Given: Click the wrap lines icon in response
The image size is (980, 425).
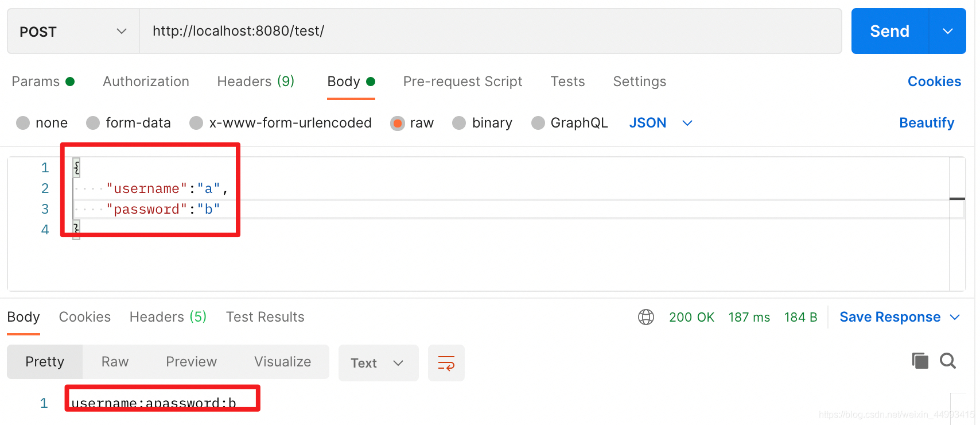Looking at the screenshot, I should (x=446, y=363).
